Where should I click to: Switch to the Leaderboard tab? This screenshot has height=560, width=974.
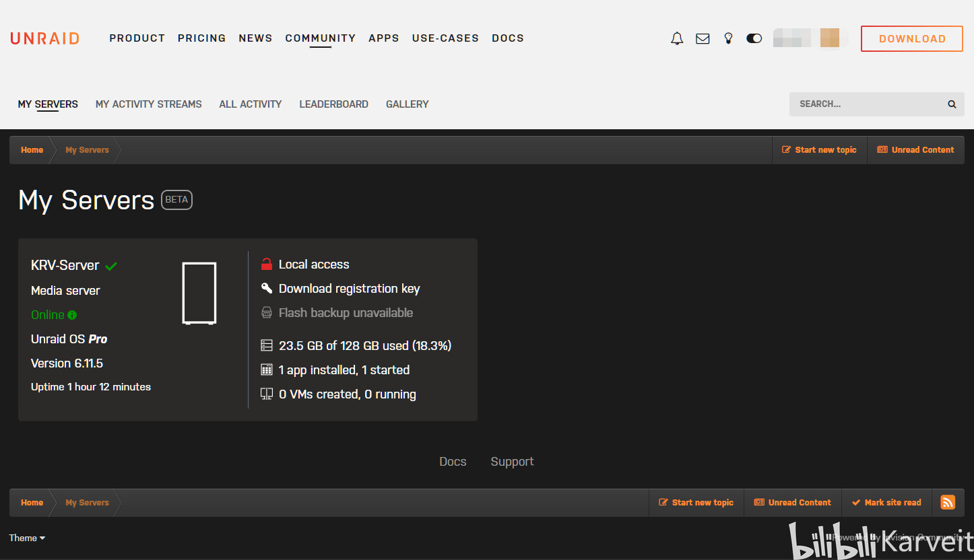pyautogui.click(x=333, y=104)
